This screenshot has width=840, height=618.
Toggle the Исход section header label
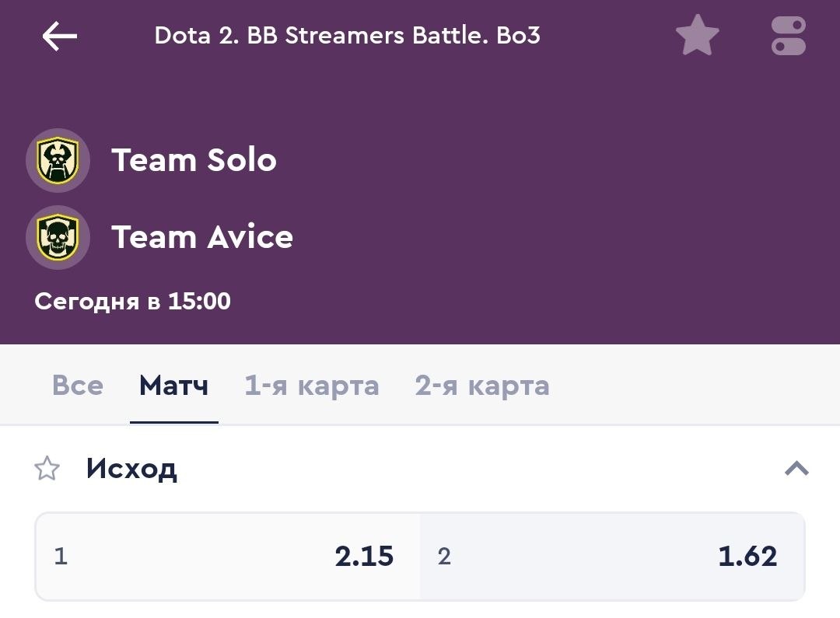pos(131,469)
